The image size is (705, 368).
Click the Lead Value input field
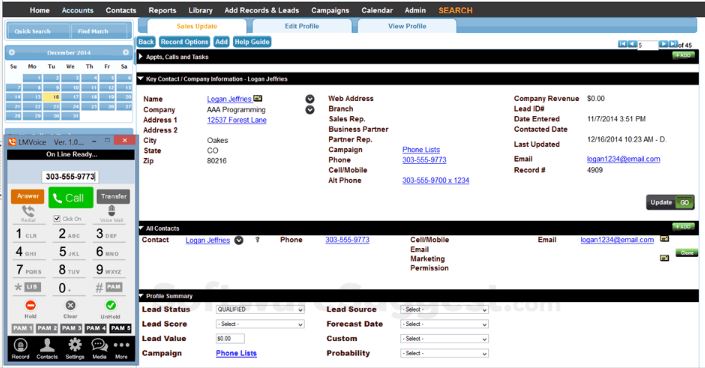(230, 339)
